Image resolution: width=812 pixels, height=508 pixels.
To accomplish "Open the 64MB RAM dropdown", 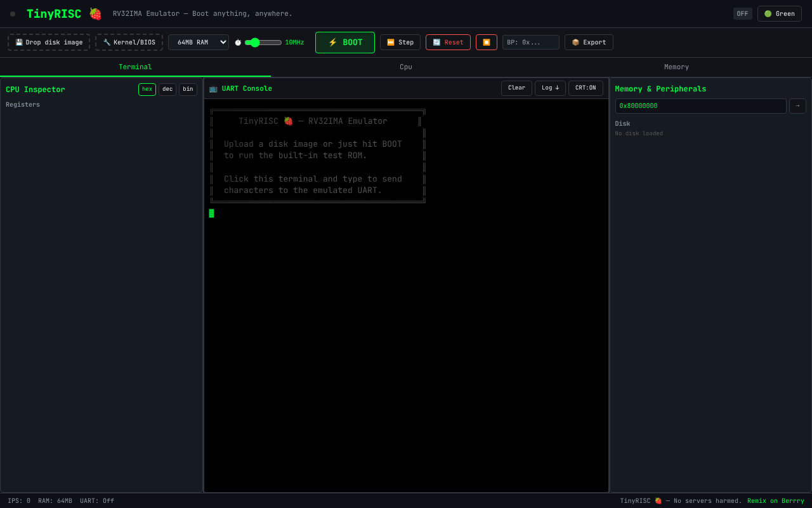I will [199, 43].
